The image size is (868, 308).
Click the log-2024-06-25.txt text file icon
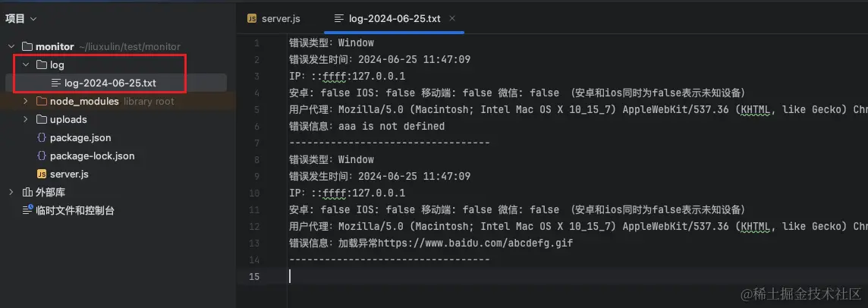pos(56,83)
